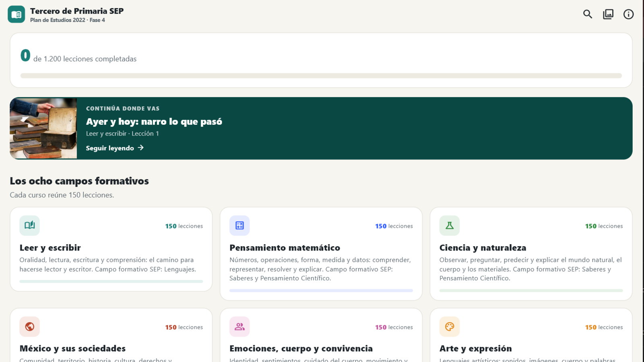Screen dimensions: 644x362
Task: Click the Leer y escribir description text
Action: pos(108,265)
